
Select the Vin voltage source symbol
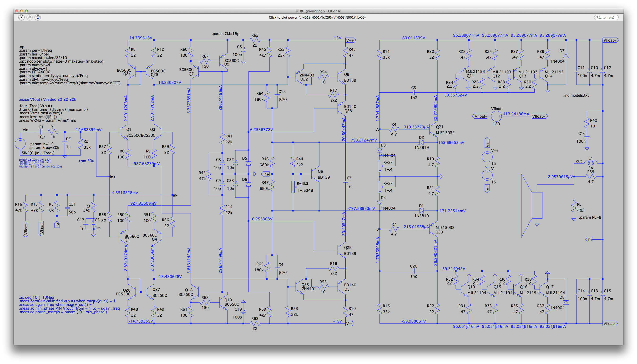click(20, 144)
